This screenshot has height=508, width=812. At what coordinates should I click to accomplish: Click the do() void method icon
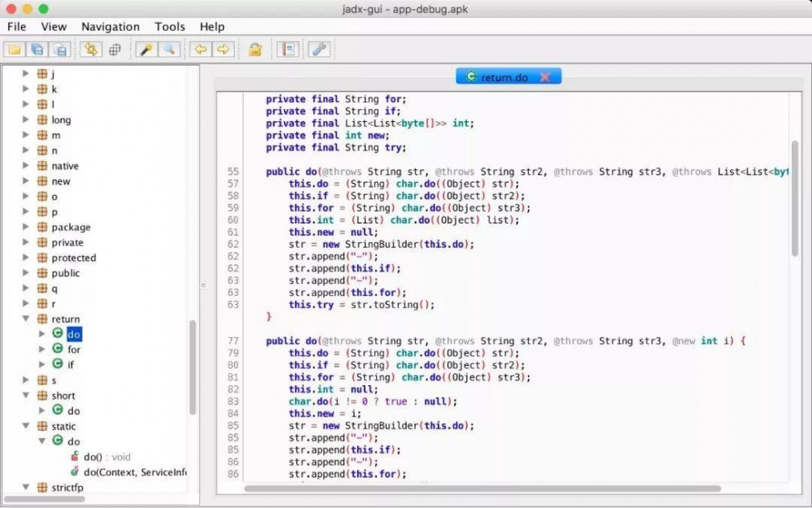[75, 456]
